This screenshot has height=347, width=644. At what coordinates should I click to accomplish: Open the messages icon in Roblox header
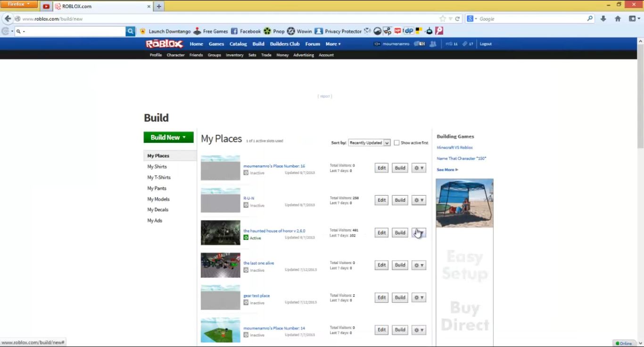click(419, 44)
